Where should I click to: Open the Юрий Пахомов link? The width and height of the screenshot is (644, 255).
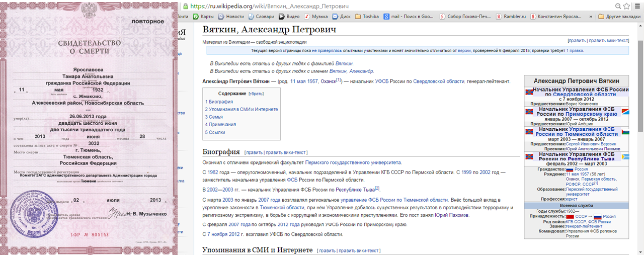pos(452,215)
